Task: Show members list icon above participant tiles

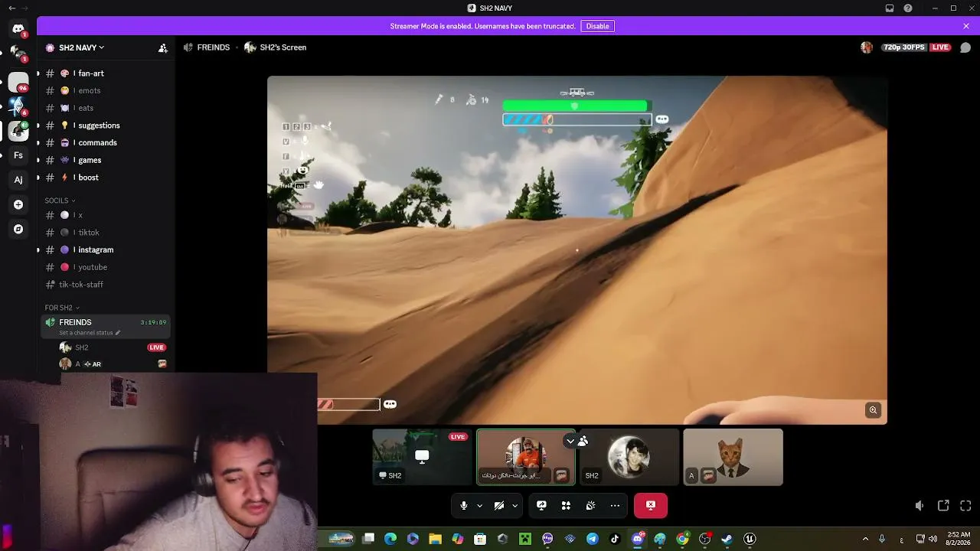Action: point(583,441)
